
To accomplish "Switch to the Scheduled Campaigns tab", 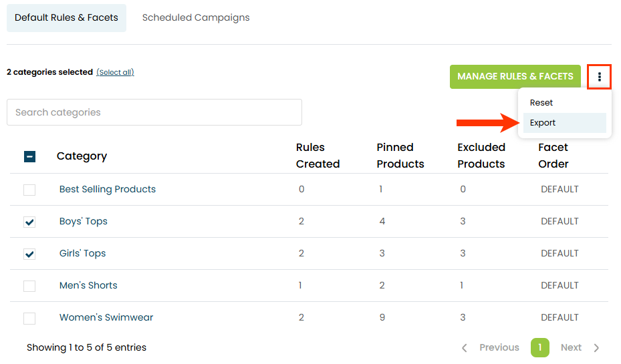I will [x=196, y=18].
